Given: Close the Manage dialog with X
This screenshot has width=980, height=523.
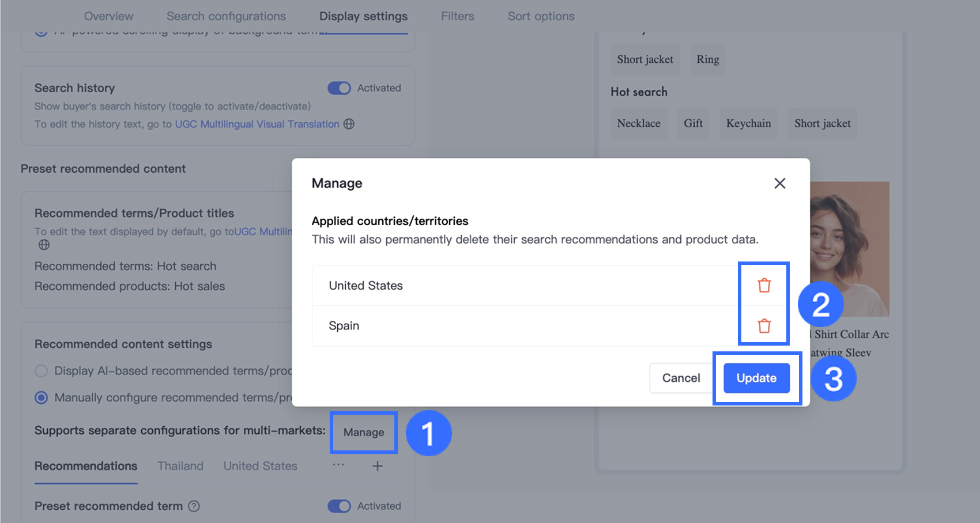Looking at the screenshot, I should tap(779, 183).
